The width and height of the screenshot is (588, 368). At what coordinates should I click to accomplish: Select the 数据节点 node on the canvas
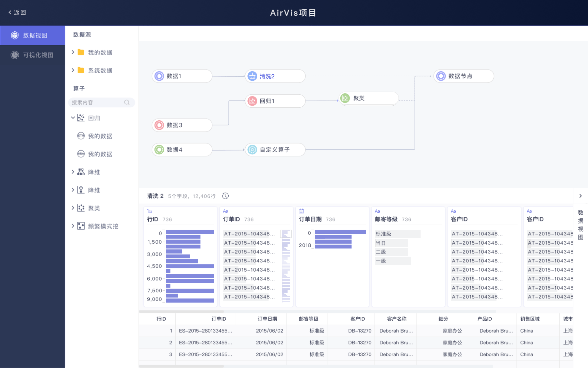coord(463,76)
